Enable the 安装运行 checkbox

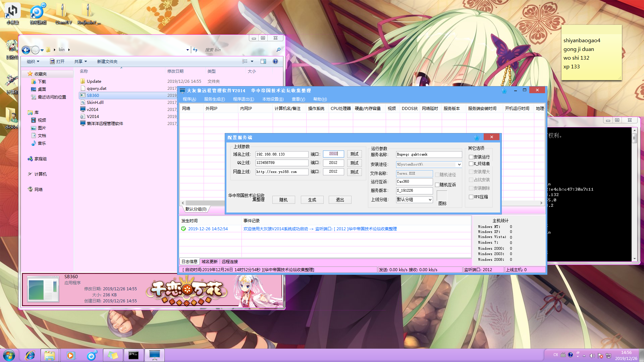coord(471,157)
